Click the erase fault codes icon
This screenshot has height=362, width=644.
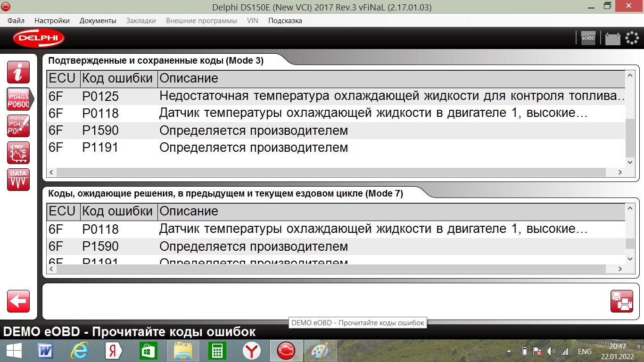coord(18,126)
